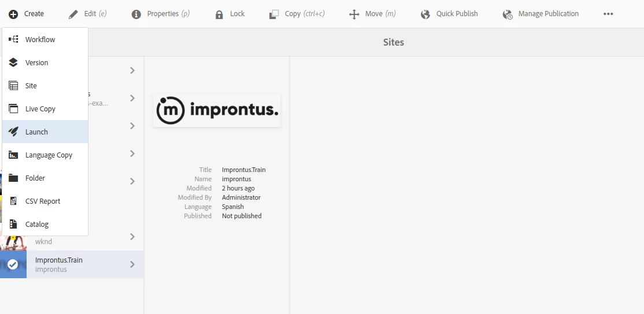Click the Properties (p) button
Screen dimensions: 644x314
pyautogui.click(x=161, y=14)
